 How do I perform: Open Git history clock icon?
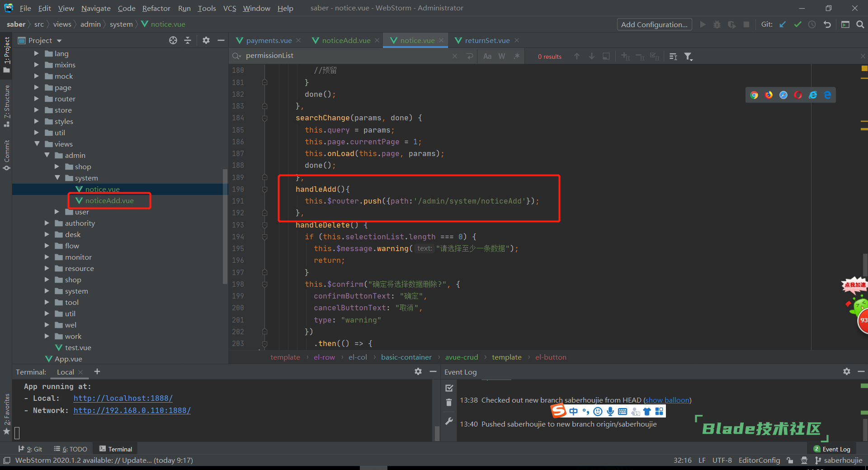pos(812,24)
